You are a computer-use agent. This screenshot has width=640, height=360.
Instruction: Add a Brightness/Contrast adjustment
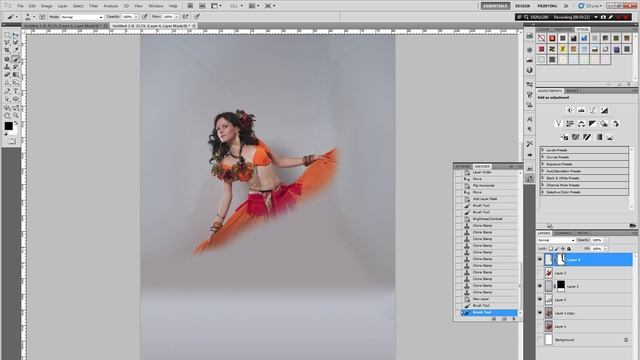coord(570,111)
